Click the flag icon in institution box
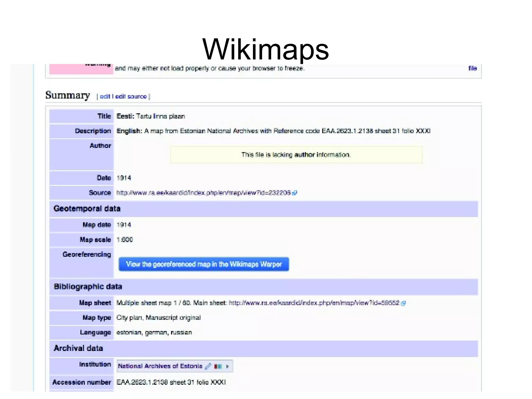 218,366
